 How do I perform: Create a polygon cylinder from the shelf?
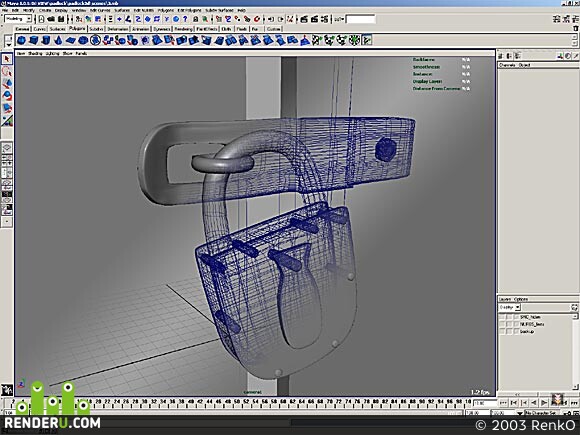coord(46,40)
